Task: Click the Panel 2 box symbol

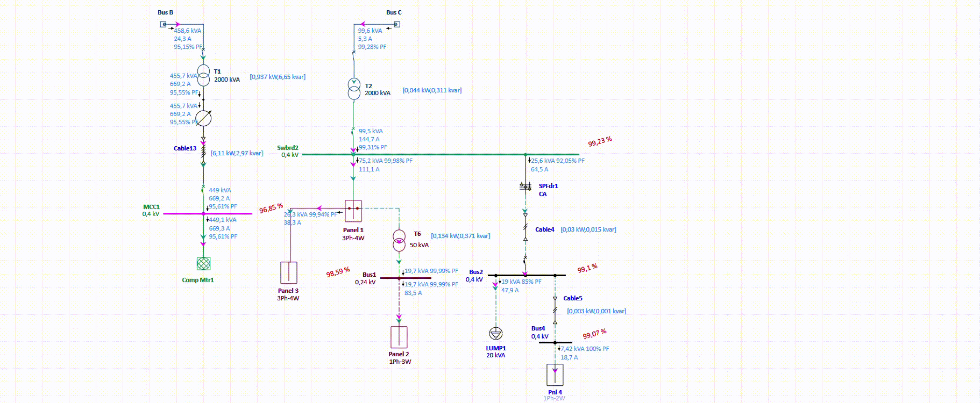Action: 399,337
